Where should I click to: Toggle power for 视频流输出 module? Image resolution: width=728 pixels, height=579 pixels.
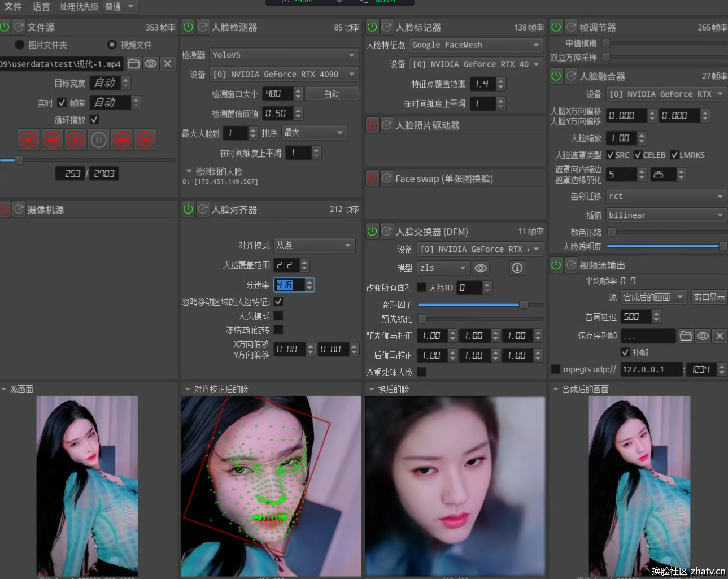(556, 264)
